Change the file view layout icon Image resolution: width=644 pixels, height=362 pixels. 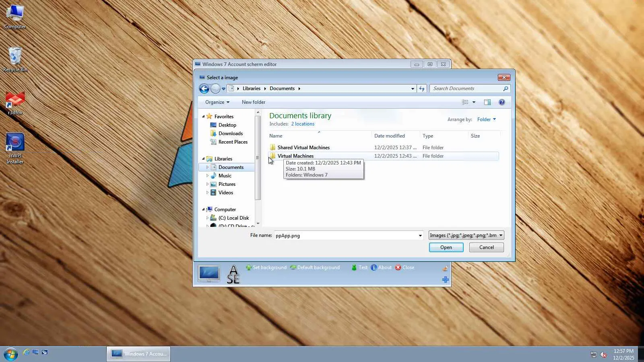[465, 102]
